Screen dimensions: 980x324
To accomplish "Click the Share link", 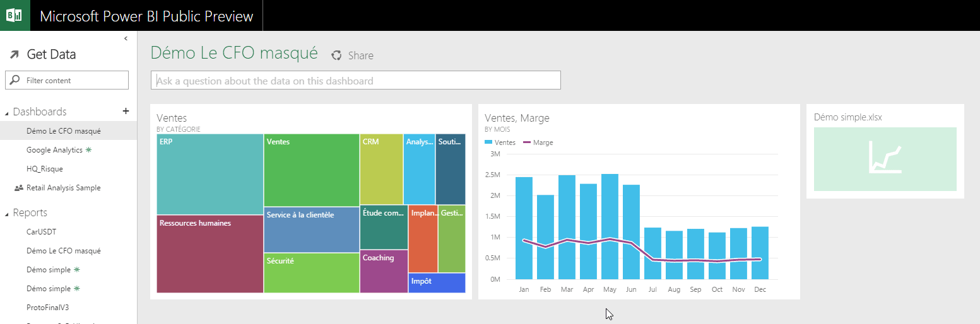I will click(360, 55).
